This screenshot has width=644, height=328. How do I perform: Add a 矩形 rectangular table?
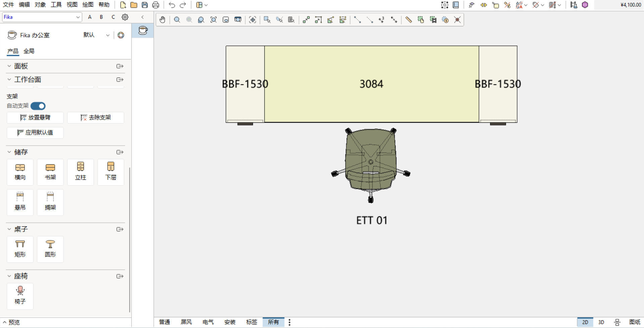point(20,249)
